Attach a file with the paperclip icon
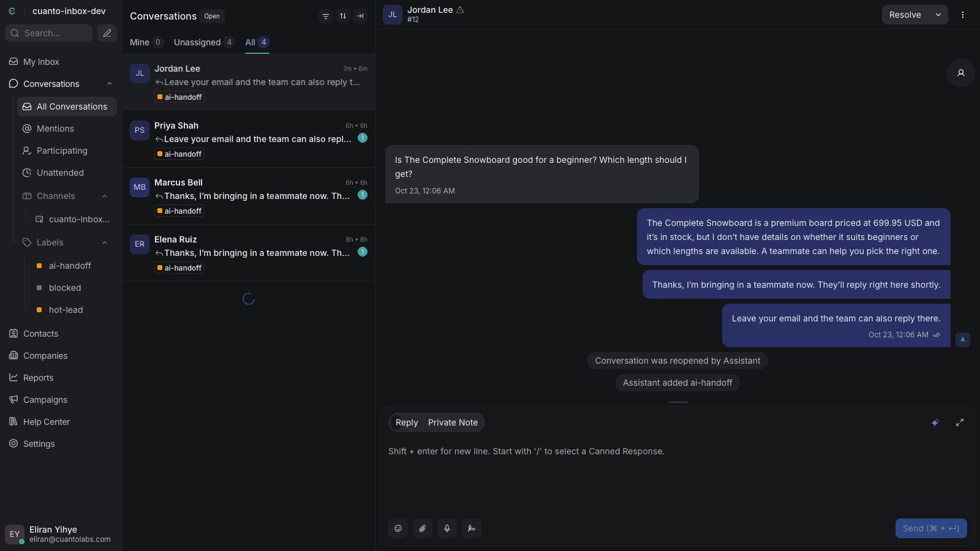This screenshot has width=980, height=551. coord(423,528)
